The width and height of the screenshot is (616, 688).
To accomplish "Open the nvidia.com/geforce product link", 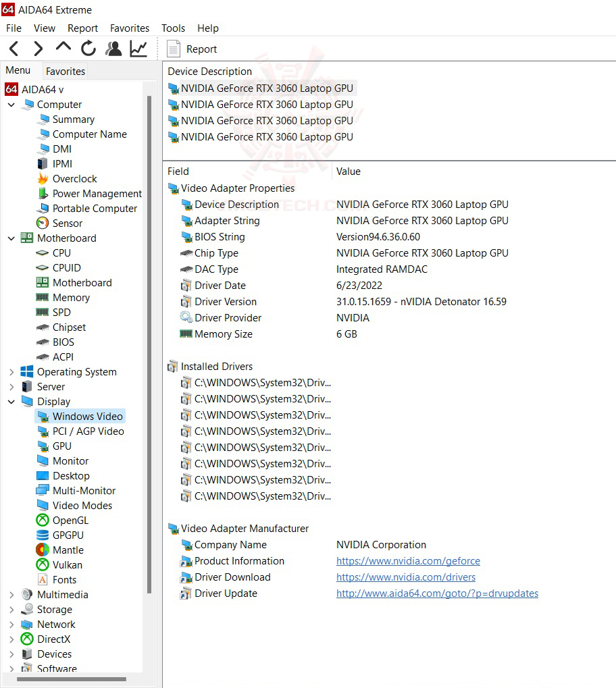I will pos(408,561).
